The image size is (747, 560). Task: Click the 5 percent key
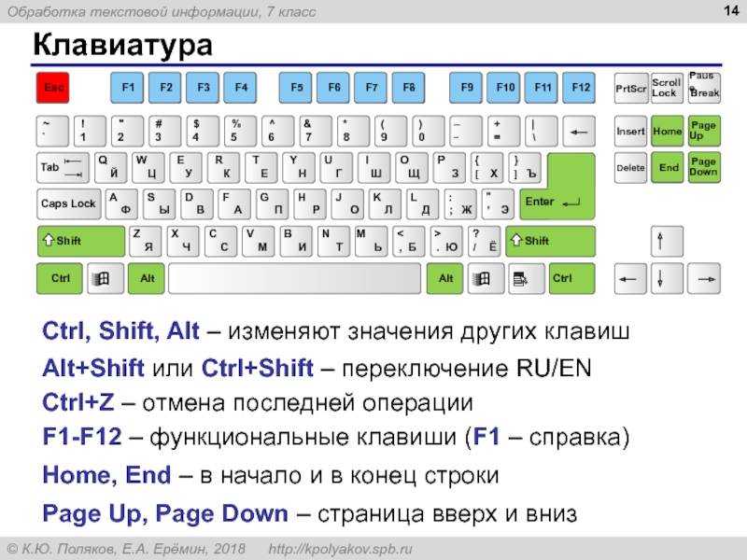[241, 131]
